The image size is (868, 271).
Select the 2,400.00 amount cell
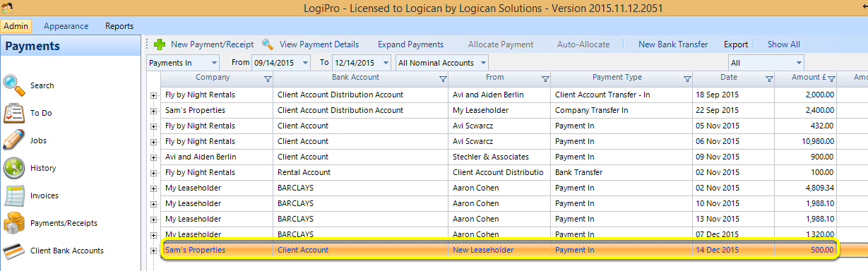pos(805,110)
